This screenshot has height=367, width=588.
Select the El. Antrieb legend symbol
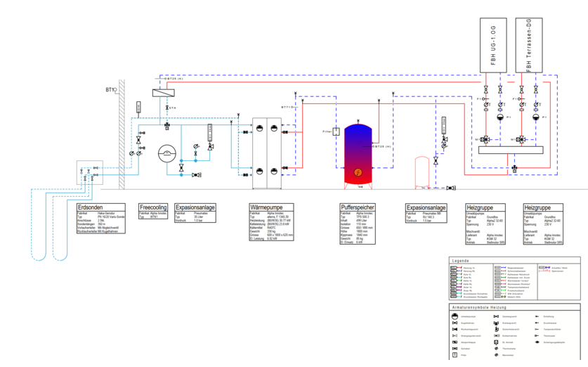pos(496,342)
